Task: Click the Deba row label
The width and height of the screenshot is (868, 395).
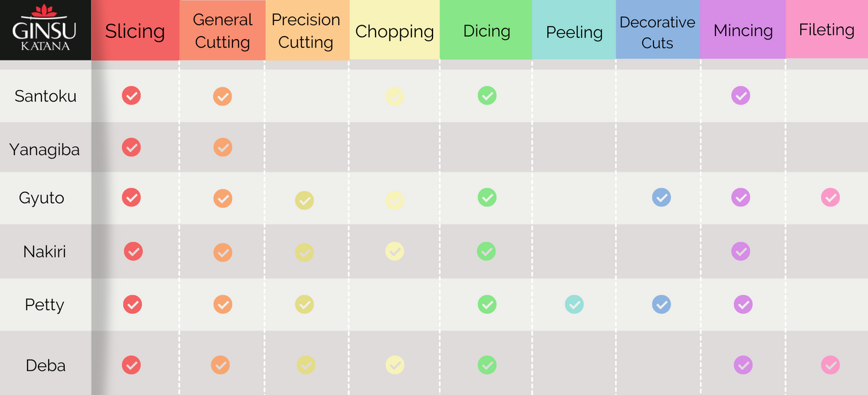Action: (x=46, y=365)
